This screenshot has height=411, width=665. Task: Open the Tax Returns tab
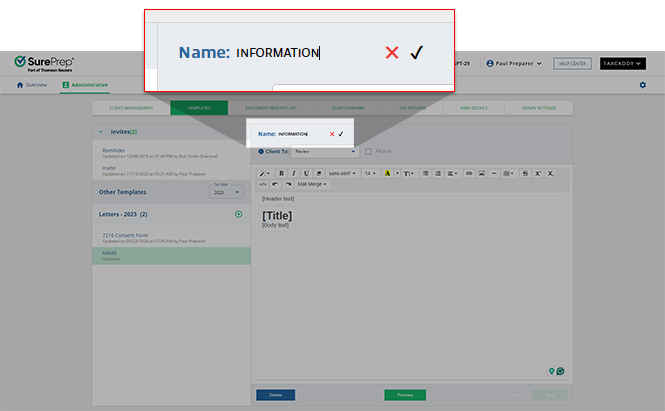click(x=412, y=108)
